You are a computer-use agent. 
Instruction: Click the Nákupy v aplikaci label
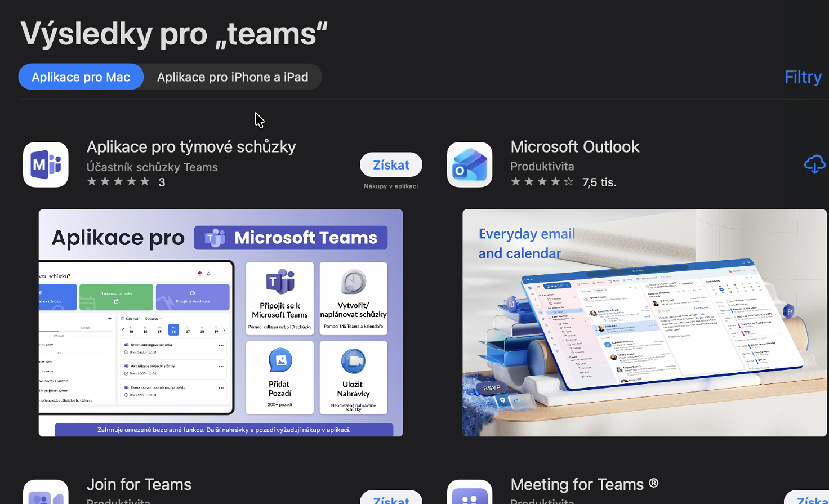click(x=391, y=186)
